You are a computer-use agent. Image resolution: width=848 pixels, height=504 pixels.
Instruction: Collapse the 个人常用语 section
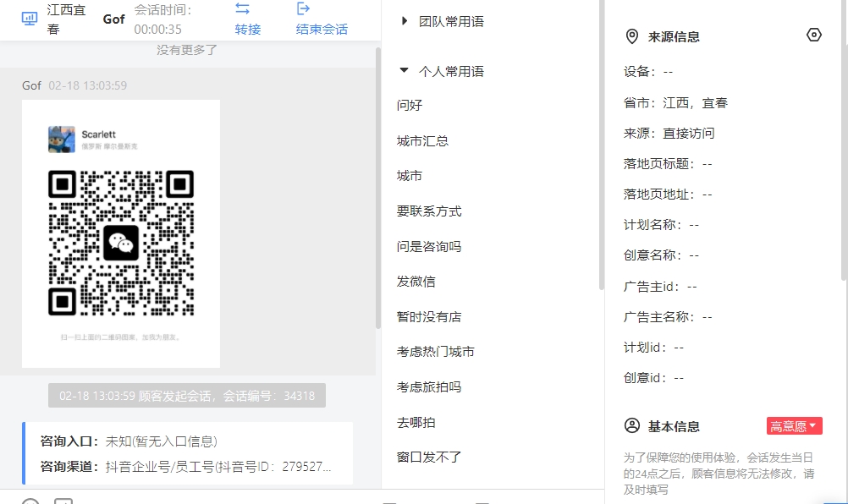point(404,70)
